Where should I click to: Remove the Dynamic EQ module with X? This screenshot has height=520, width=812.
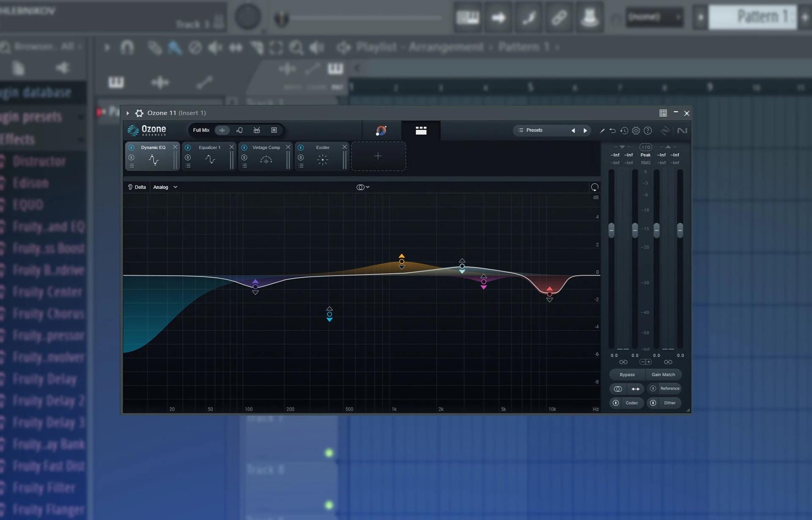point(175,147)
